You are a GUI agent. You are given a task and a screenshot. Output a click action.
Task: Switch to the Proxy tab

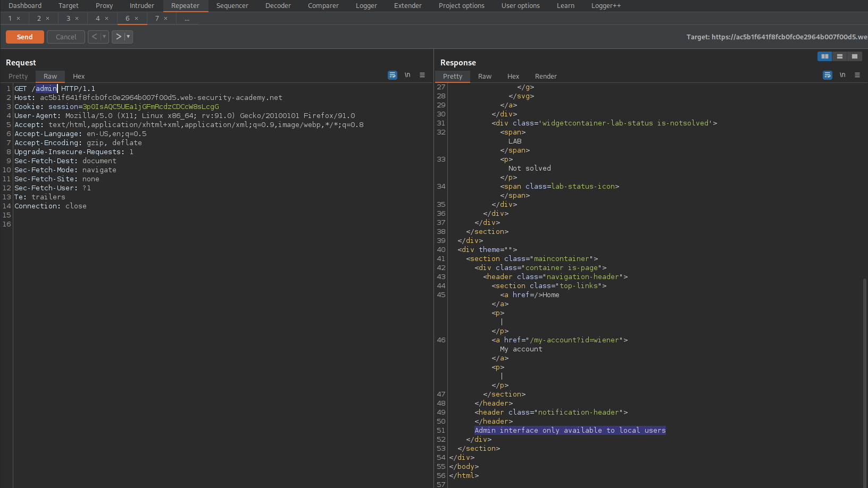pyautogui.click(x=104, y=6)
